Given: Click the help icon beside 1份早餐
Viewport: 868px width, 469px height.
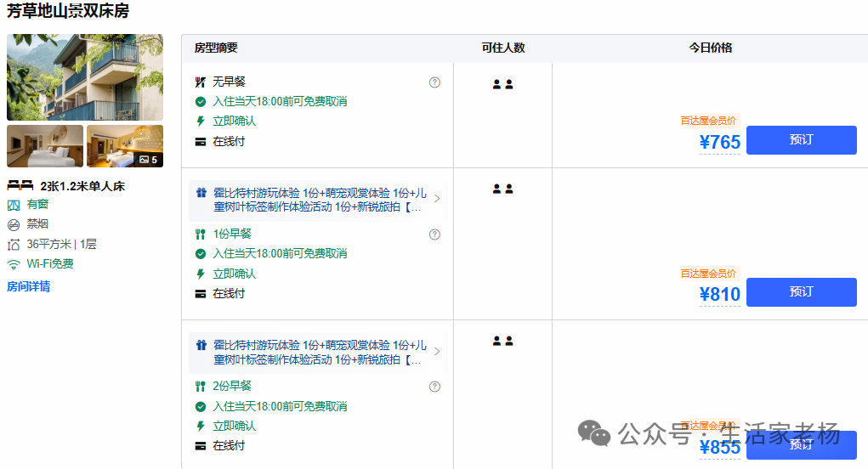Looking at the screenshot, I should (x=434, y=234).
